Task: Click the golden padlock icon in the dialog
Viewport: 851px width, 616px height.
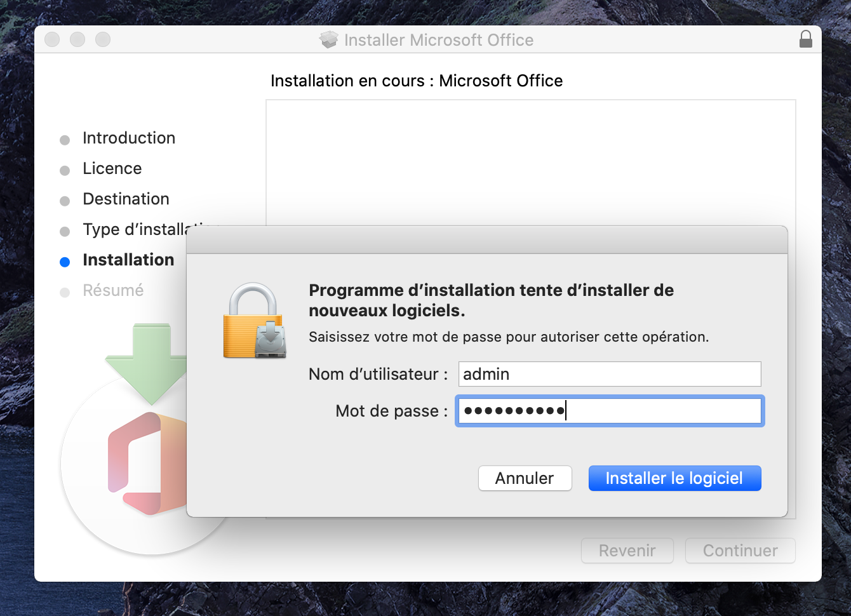Action: coord(254,321)
